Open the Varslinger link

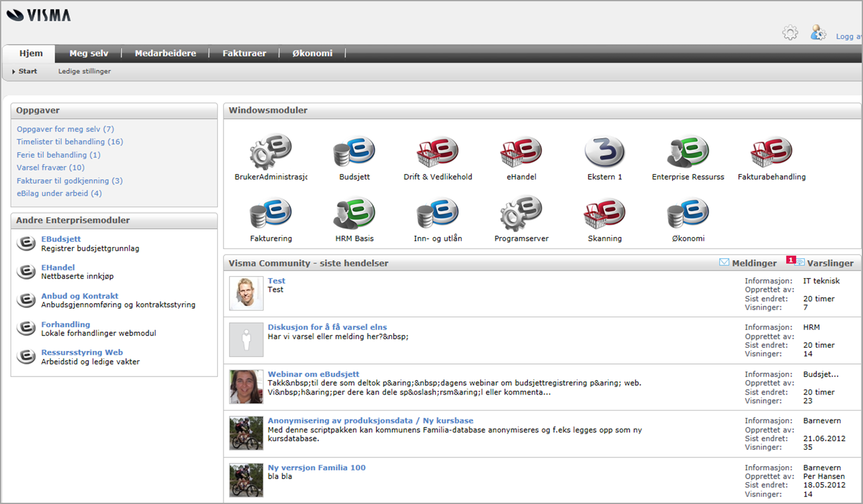[830, 263]
